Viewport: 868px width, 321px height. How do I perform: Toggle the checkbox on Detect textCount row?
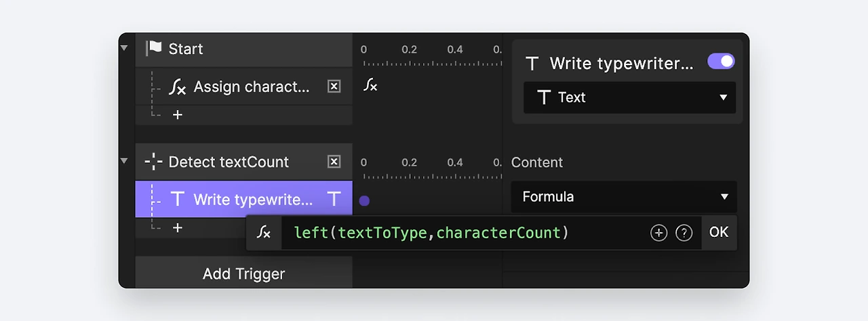(334, 162)
